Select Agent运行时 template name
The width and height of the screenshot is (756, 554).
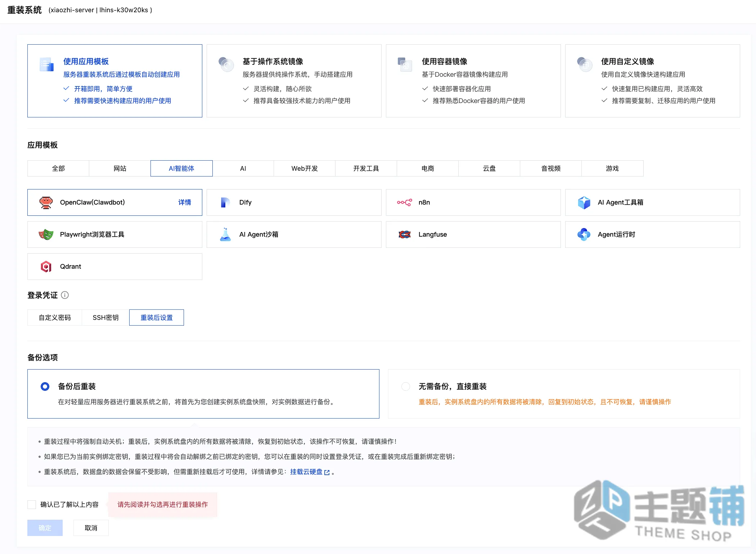617,234
